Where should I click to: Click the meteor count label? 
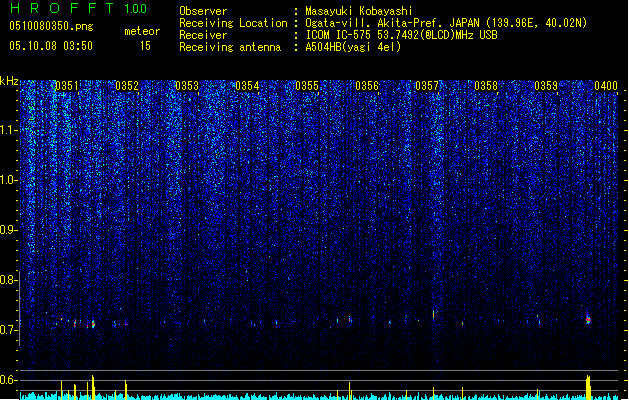pos(142,31)
